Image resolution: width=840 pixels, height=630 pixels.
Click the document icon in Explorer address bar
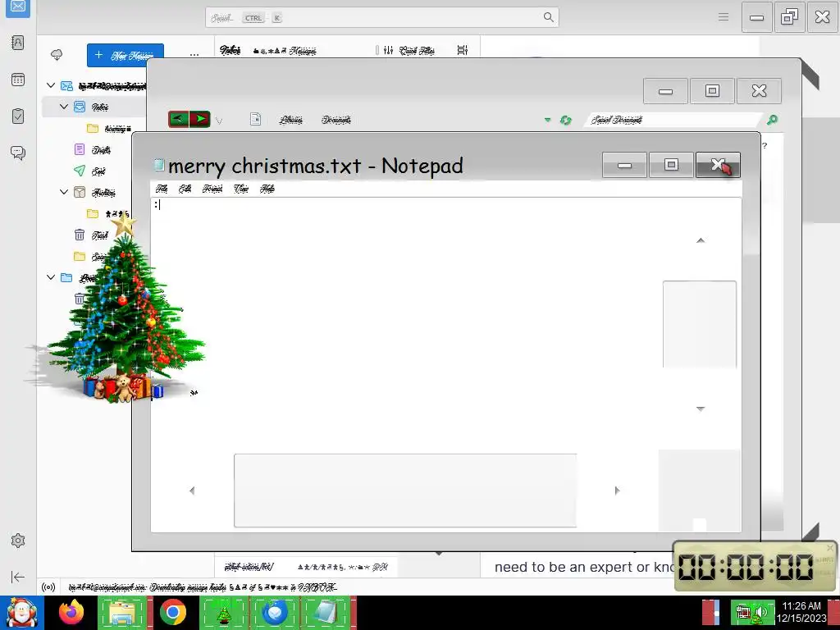[x=256, y=120]
